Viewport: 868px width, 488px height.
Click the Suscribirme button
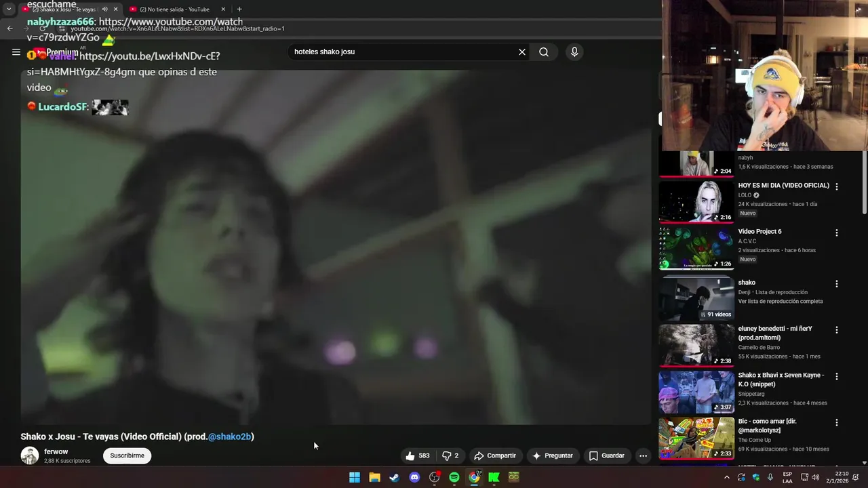click(127, 455)
